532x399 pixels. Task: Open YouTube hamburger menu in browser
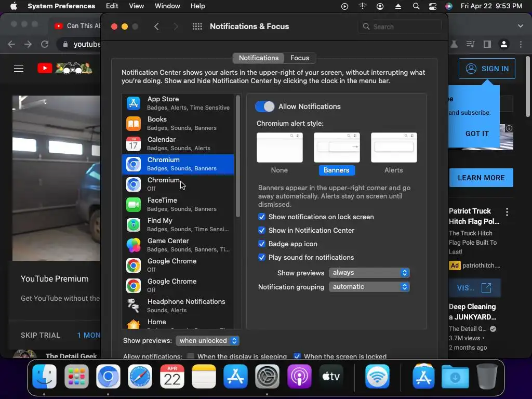point(19,69)
